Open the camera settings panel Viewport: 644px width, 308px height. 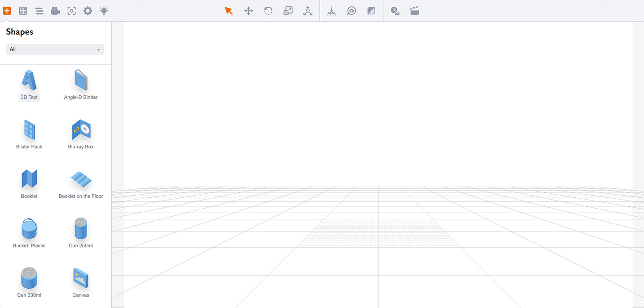tap(55, 10)
